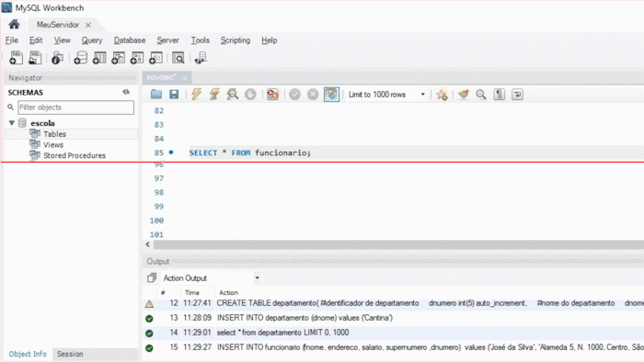Select output row 15 INSERT INTO funcionario
Viewport: 644px width, 362px height.
click(394, 347)
